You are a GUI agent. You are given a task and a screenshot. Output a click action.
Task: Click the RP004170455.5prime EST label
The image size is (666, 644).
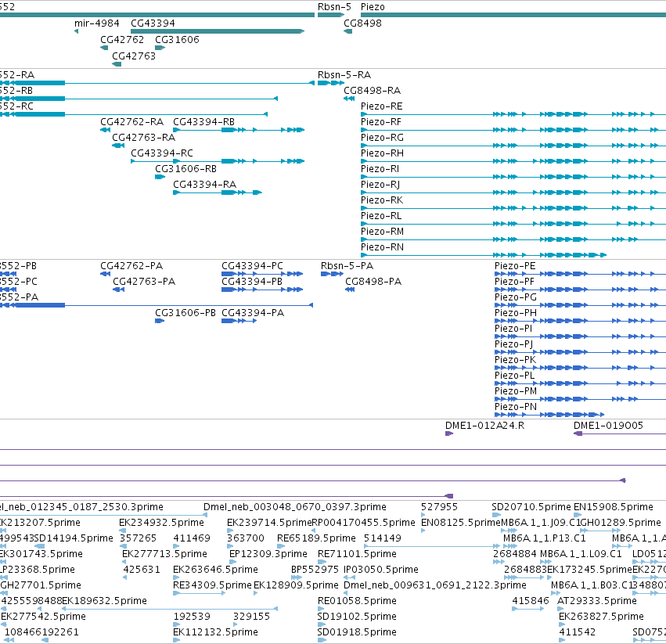tap(364, 523)
